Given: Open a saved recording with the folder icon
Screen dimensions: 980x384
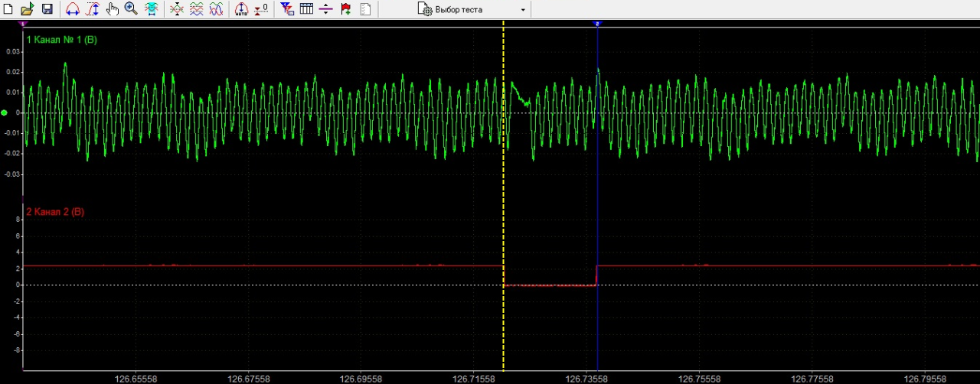Looking at the screenshot, I should tap(27, 9).
